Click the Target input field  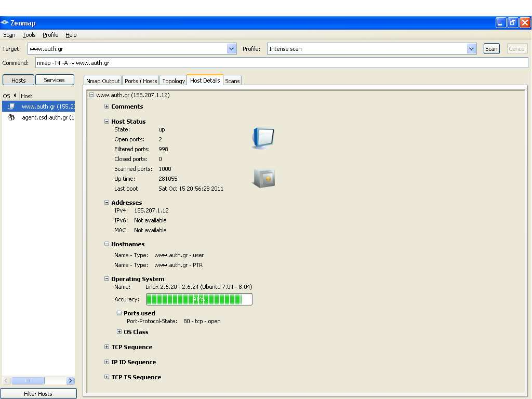pyautogui.click(x=128, y=49)
